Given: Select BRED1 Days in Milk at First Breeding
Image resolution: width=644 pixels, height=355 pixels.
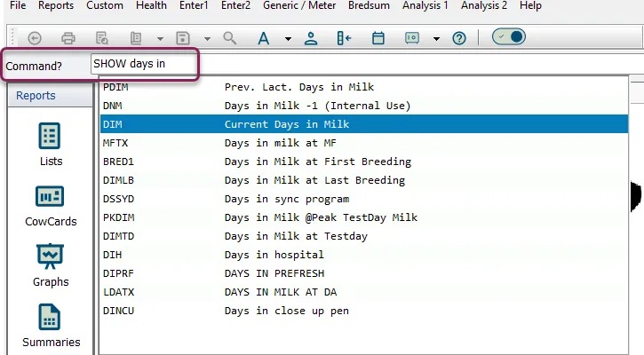Looking at the screenshot, I should (364, 162).
